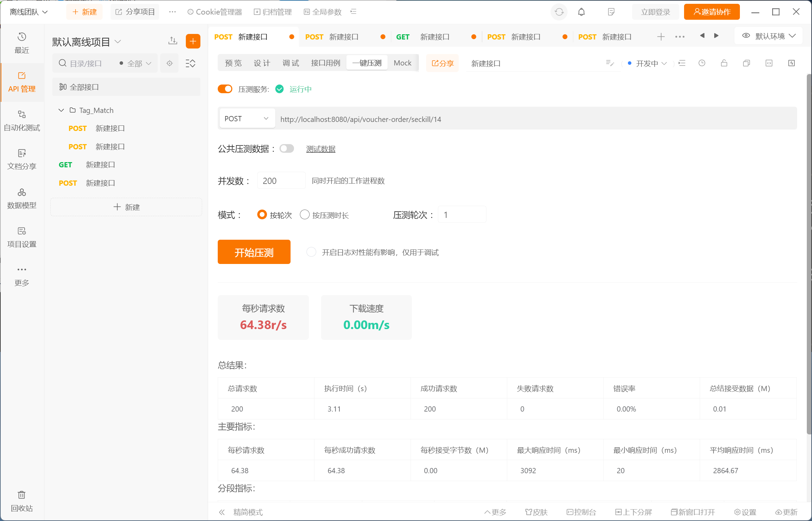
Task: Click the 开始压测 button
Action: [x=254, y=252]
